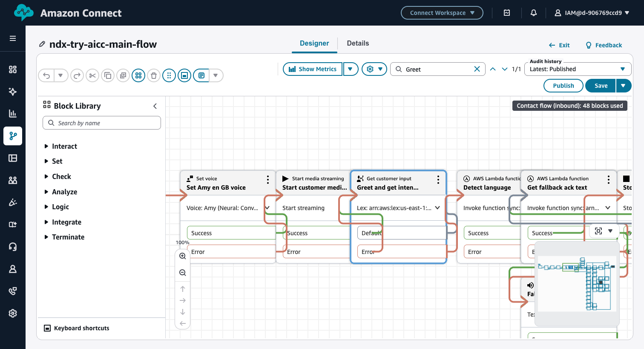Click the flow mini-map overview
This screenshot has height=349, width=644.
pyautogui.click(x=577, y=283)
